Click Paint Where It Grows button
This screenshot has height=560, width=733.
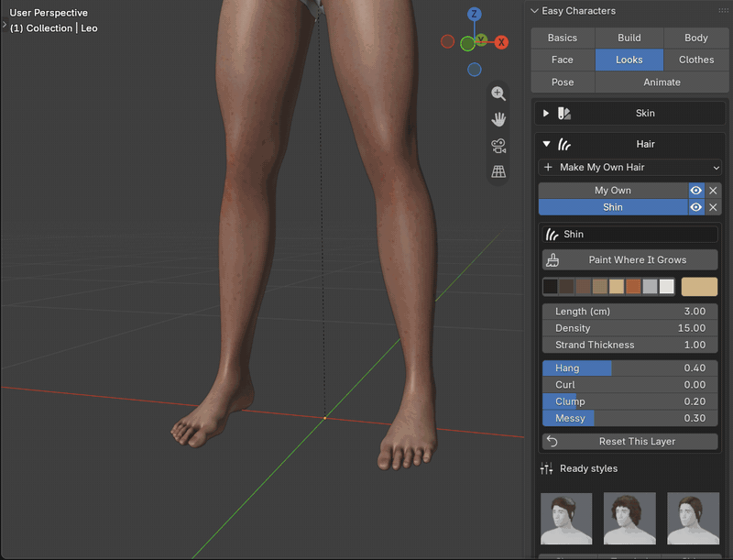[629, 260]
